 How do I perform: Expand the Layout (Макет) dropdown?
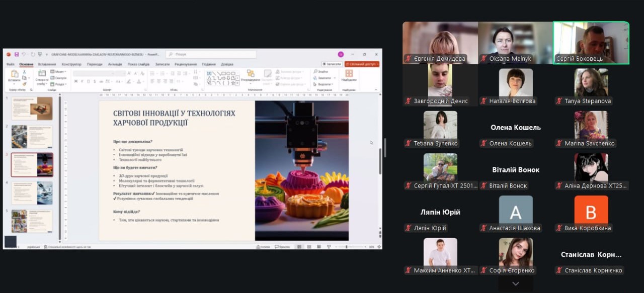pos(59,71)
